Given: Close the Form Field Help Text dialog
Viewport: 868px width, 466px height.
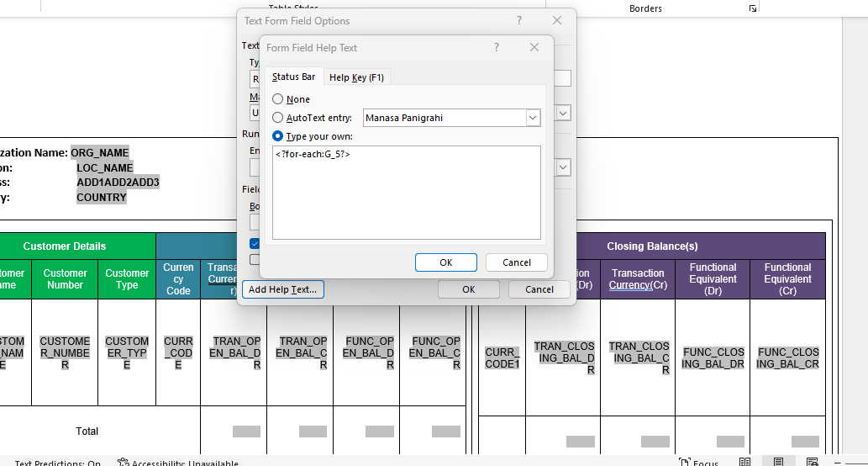Looking at the screenshot, I should tap(534, 48).
